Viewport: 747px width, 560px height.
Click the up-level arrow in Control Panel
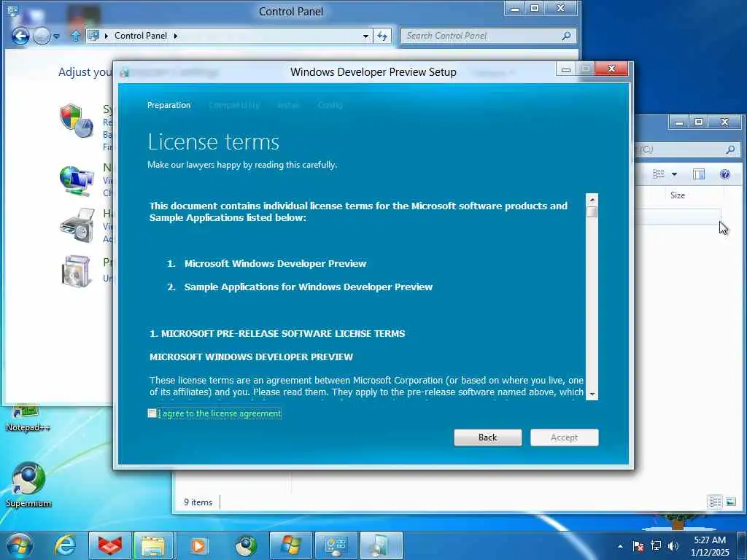[75, 36]
